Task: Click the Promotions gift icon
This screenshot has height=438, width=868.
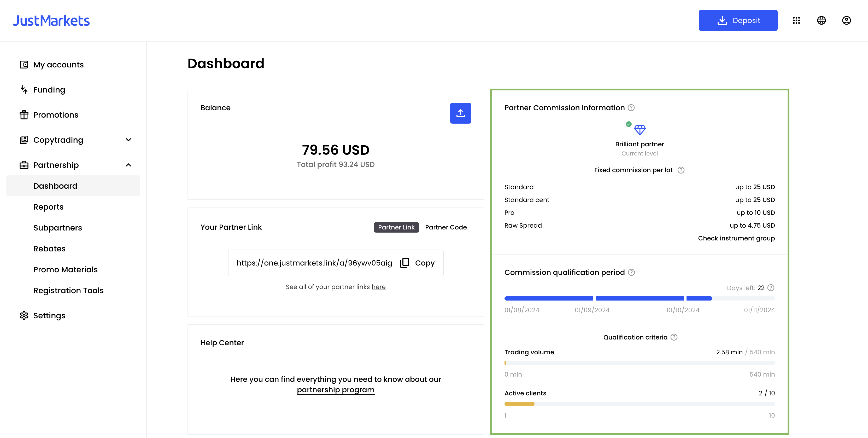Action: pos(24,115)
